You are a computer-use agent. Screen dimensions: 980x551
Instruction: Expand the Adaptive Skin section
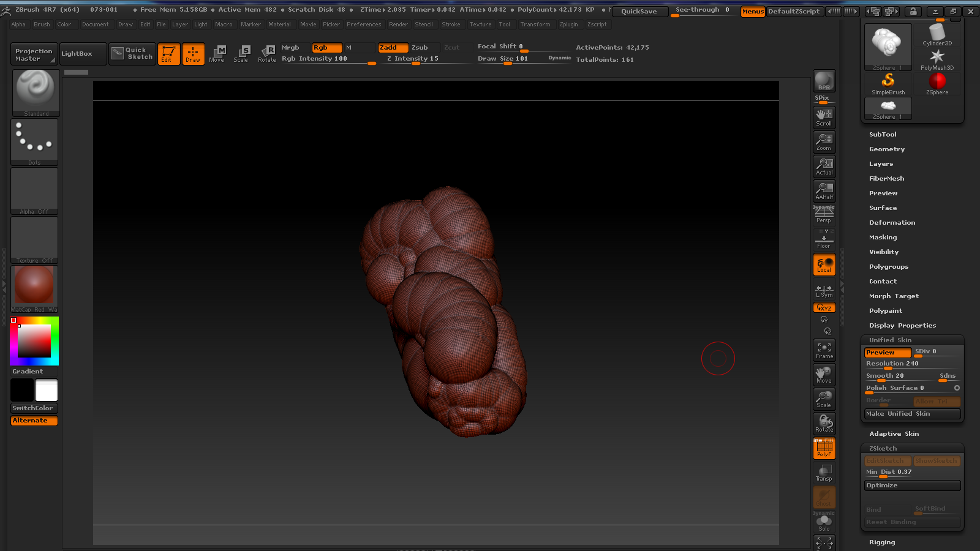tap(894, 433)
